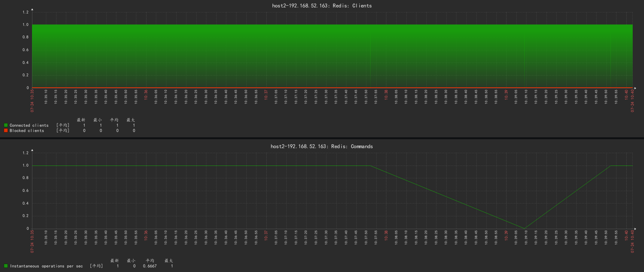Select the 'Blocked clients' legend label
The height and width of the screenshot is (272, 644).
[27, 131]
